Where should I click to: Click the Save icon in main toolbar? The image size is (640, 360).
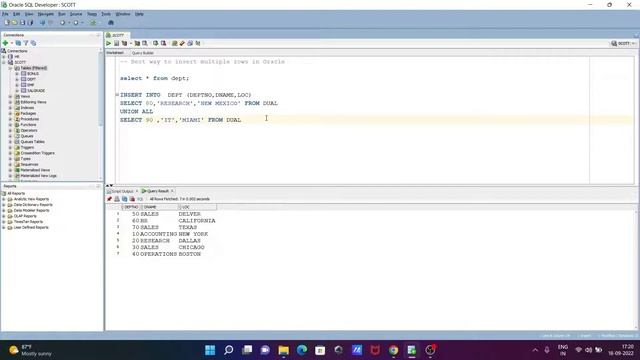(x=22, y=23)
